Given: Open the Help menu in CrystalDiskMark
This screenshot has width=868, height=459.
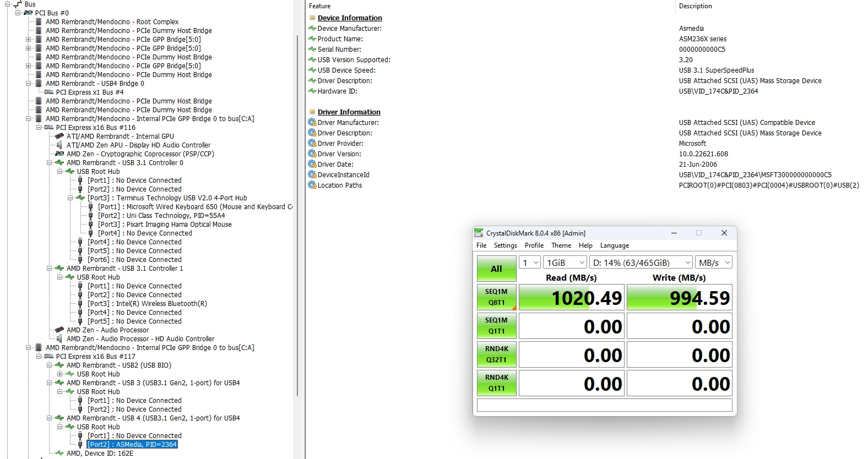Looking at the screenshot, I should click(585, 245).
